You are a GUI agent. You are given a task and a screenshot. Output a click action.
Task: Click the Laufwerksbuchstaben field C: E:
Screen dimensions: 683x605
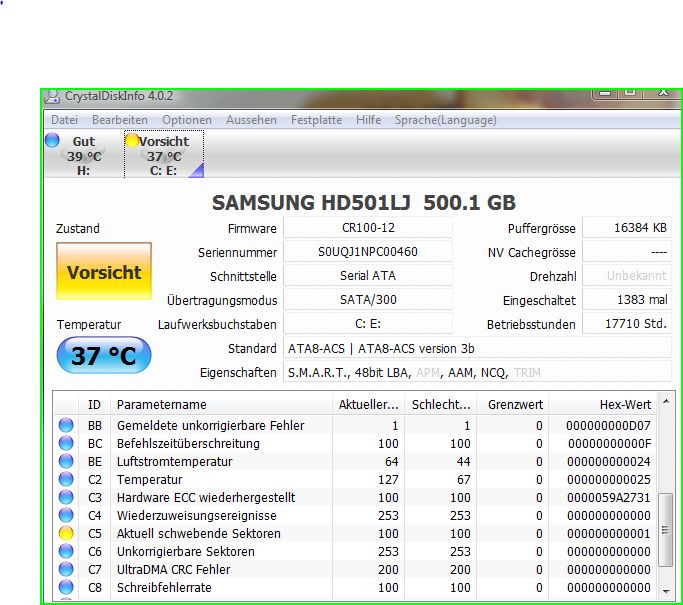pyautogui.click(x=368, y=324)
